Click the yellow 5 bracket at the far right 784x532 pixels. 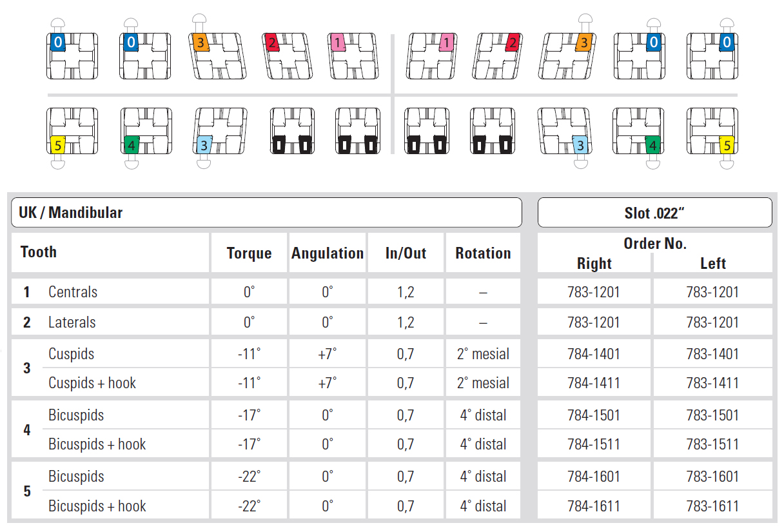712,132
